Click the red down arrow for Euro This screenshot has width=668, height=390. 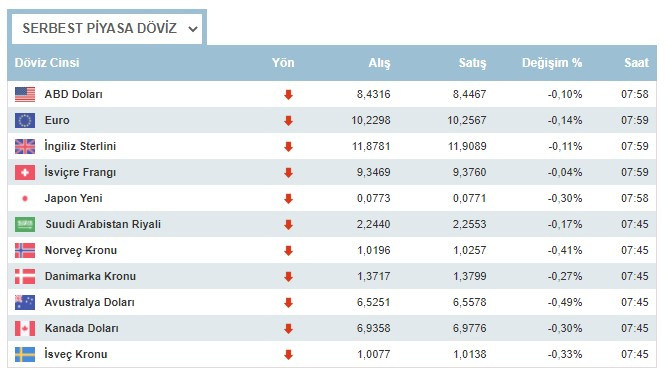tap(288, 121)
